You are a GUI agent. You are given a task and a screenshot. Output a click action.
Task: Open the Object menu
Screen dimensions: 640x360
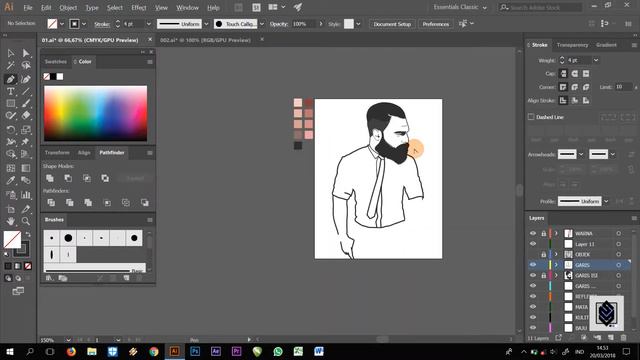68,8
